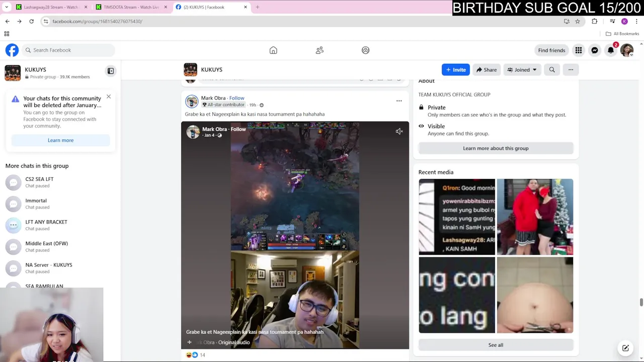Click the Invite button

(x=456, y=70)
